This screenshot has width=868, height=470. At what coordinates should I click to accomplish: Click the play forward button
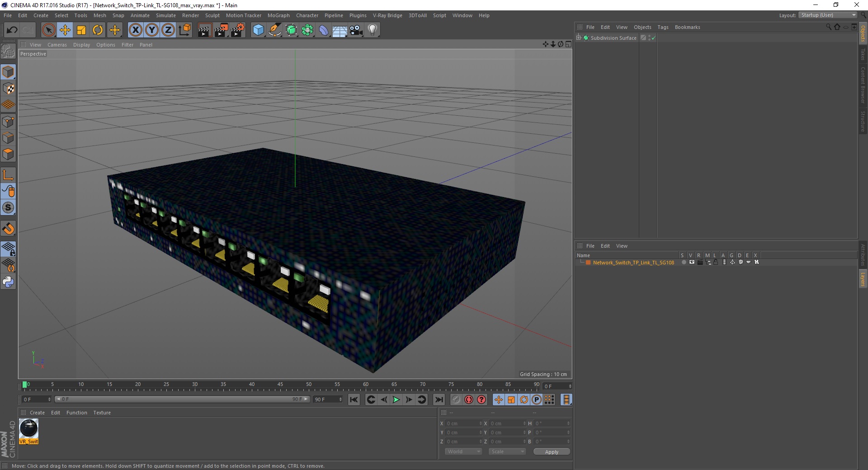click(396, 399)
